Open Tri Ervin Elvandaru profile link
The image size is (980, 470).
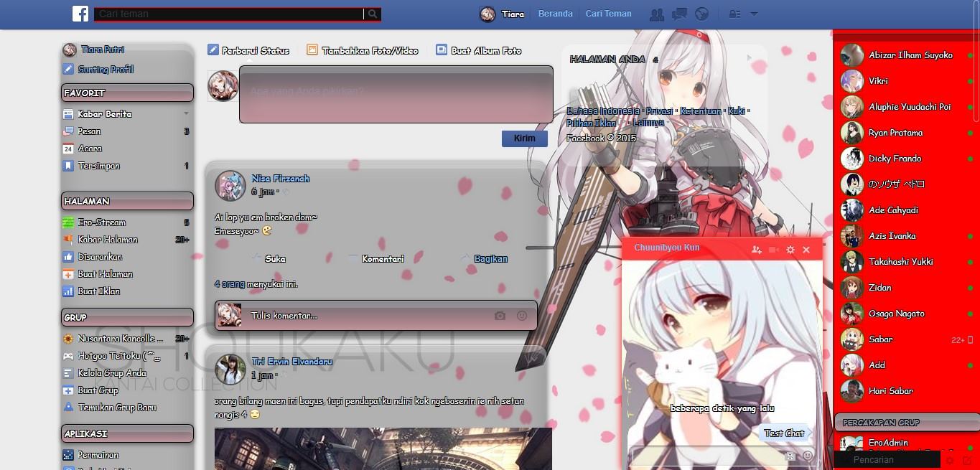pos(292,362)
